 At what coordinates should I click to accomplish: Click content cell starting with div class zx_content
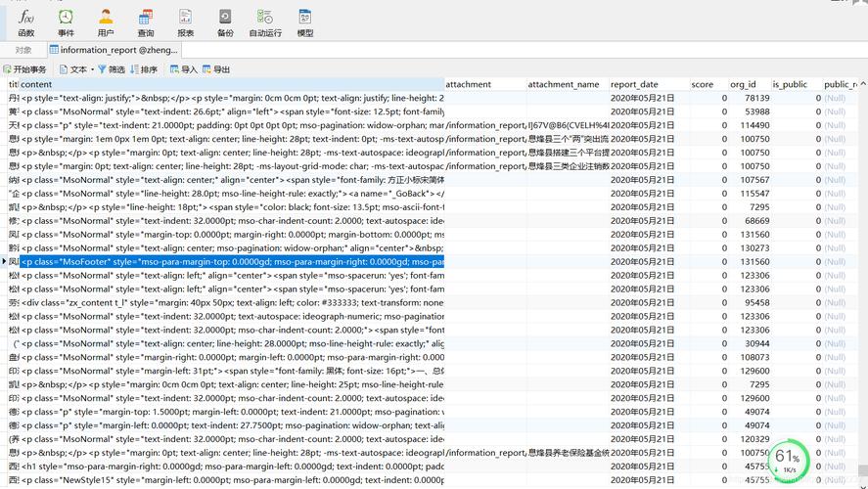pos(232,302)
